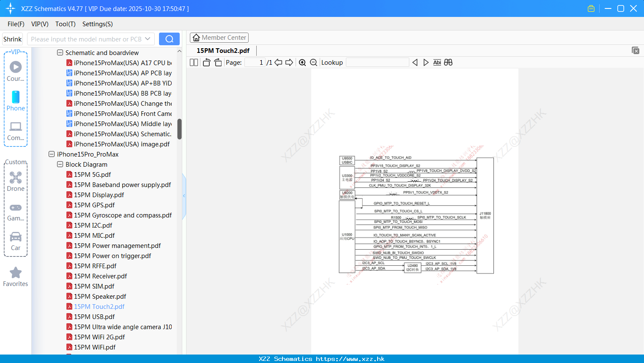Jump to next lookup result

coord(426,63)
